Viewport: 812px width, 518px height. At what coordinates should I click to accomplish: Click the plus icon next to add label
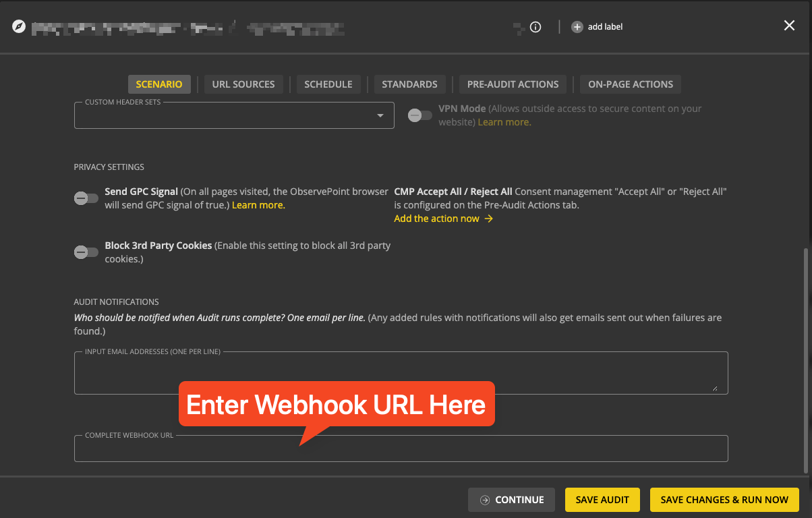tap(577, 27)
